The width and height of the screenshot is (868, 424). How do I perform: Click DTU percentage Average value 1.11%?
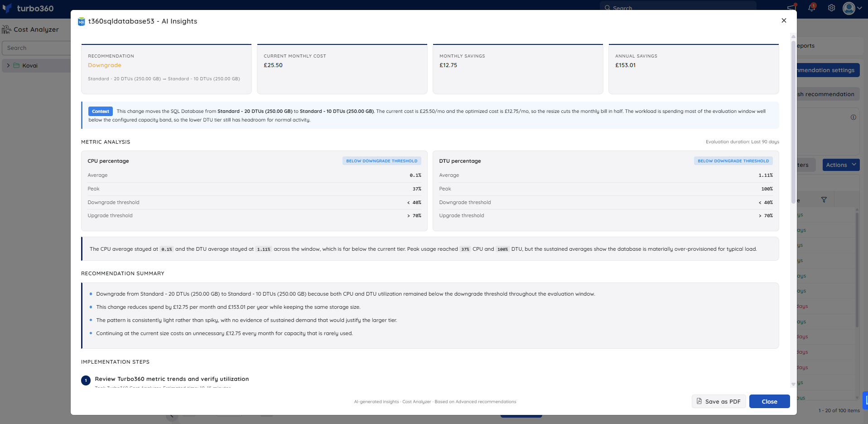tap(766, 175)
